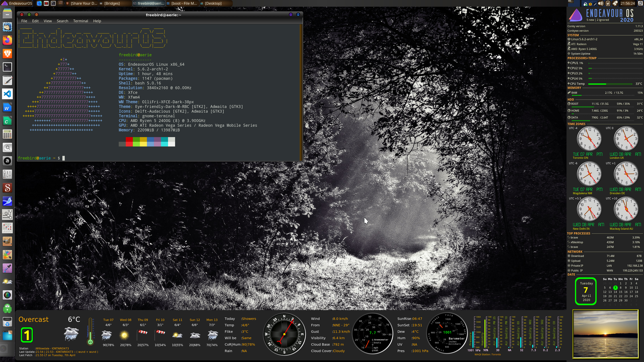The image size is (644, 362).
Task: Open the Edit menu in terminal
Action: pos(35,21)
